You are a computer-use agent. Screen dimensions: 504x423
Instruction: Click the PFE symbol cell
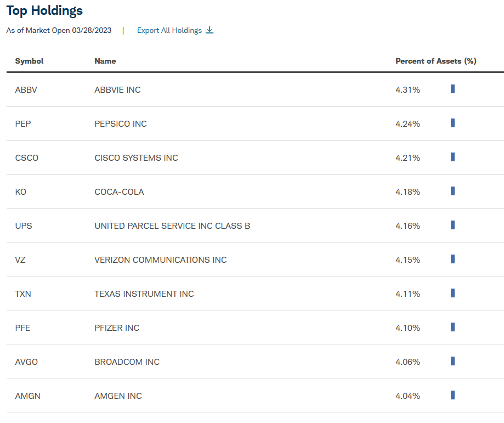coord(22,328)
